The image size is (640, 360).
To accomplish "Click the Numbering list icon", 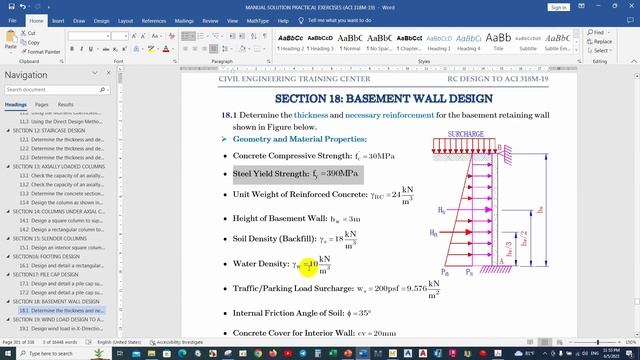I will coord(200,36).
